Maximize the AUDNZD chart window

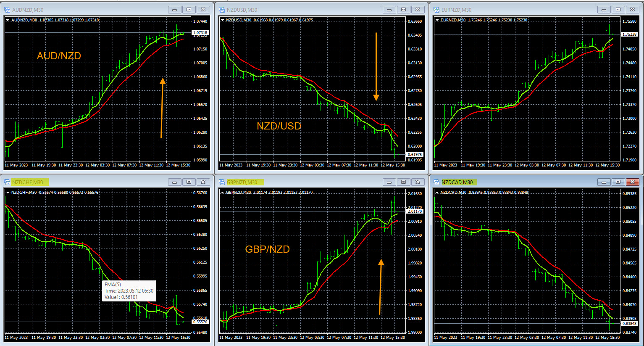click(189, 10)
